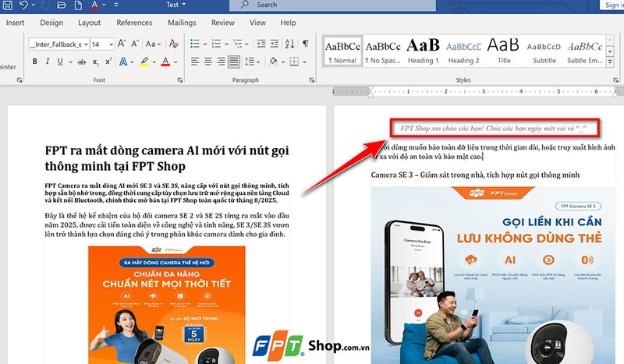Toggle Show/Hide paragraph marks
624x364 pixels.
tap(306, 44)
